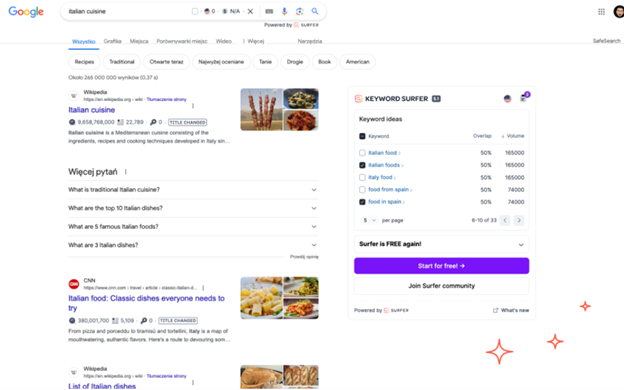Apply the Tanie filter chip
The image size is (624, 390).
point(265,62)
